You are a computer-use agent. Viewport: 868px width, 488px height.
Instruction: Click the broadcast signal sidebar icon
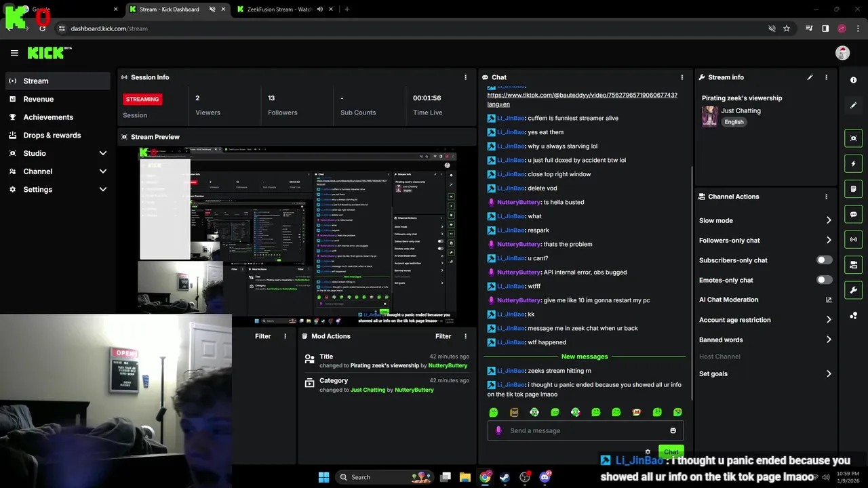(853, 239)
